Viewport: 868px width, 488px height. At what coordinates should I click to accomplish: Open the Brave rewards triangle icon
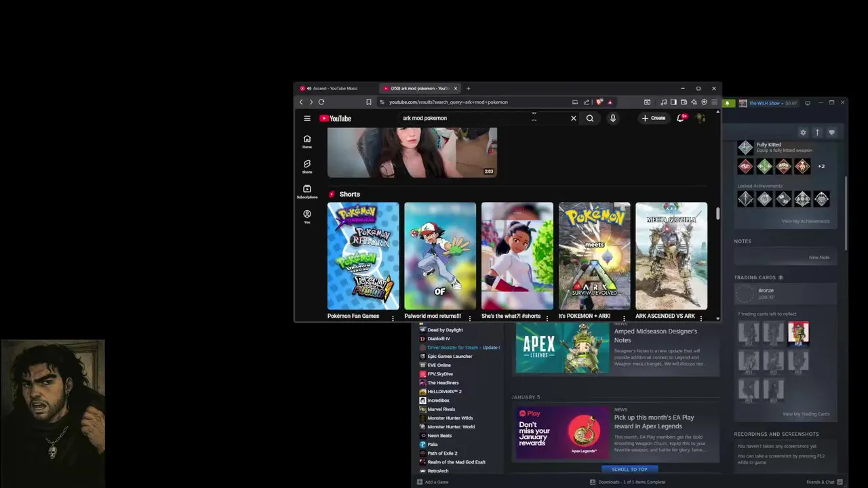click(610, 102)
